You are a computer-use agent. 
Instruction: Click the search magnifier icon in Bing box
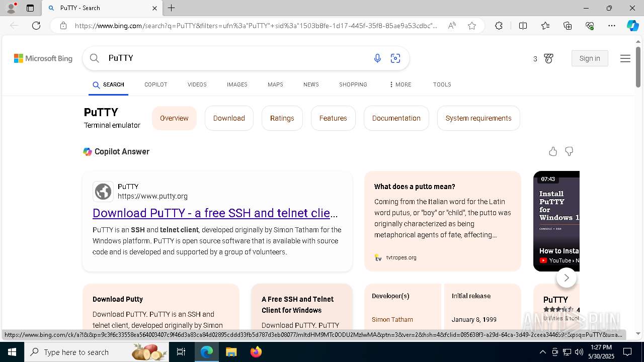tap(94, 58)
